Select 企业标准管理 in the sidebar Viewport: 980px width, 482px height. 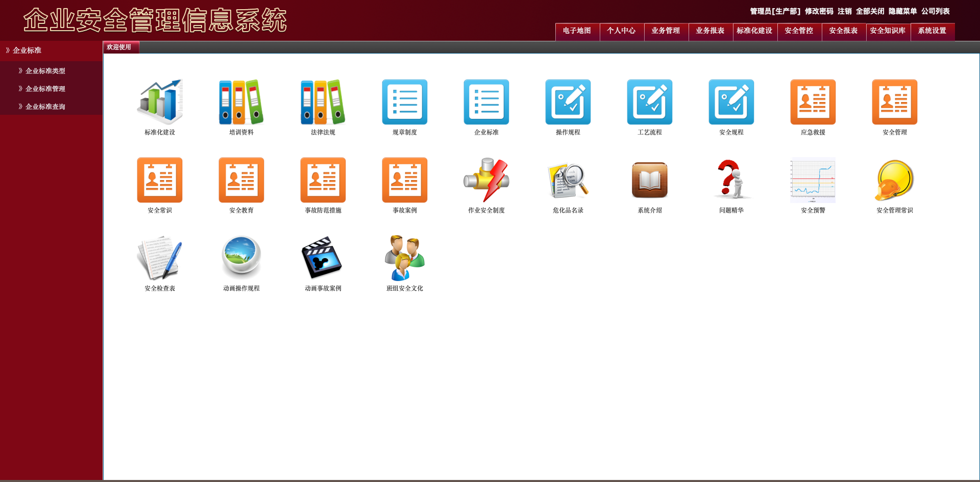(x=45, y=89)
